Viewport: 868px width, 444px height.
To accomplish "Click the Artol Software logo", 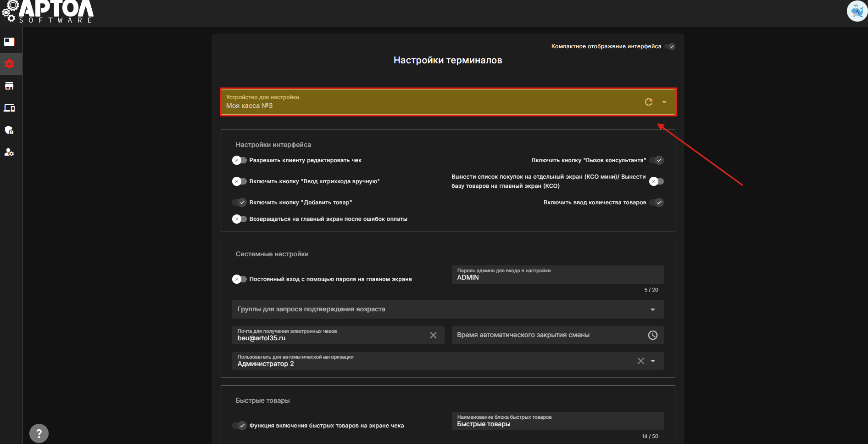I will tap(48, 11).
